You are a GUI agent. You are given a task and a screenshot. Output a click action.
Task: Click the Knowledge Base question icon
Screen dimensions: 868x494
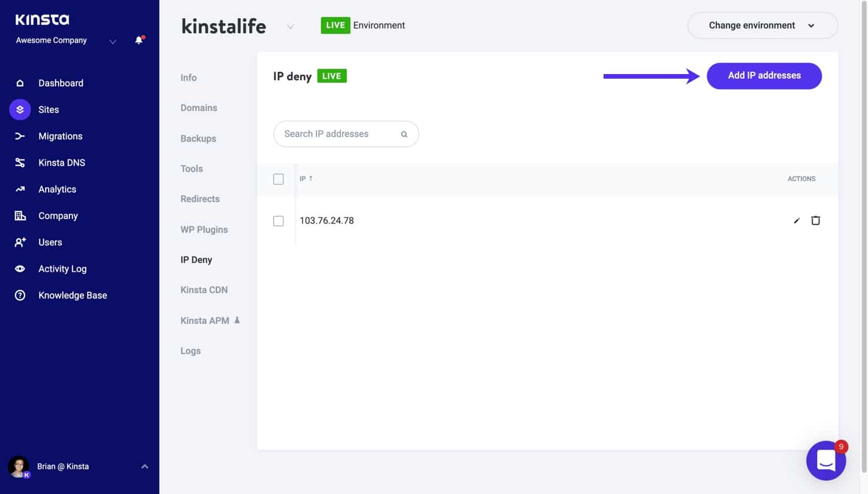click(x=20, y=295)
